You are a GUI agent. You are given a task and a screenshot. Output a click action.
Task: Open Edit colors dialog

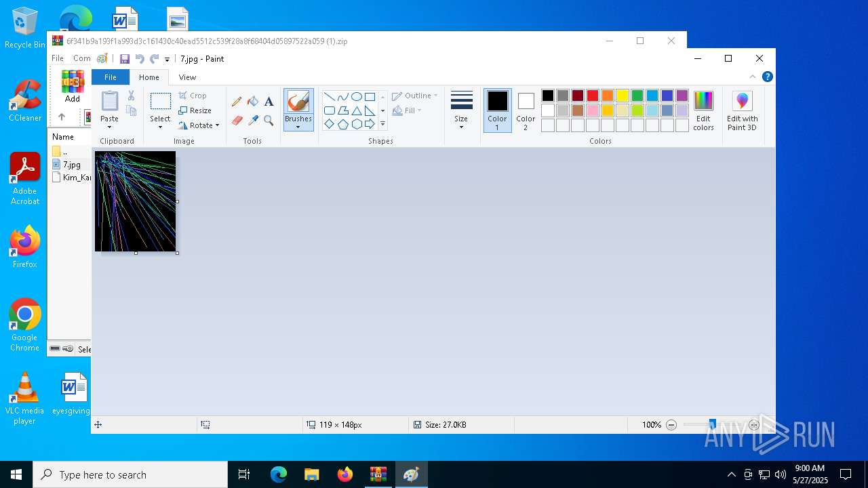703,111
